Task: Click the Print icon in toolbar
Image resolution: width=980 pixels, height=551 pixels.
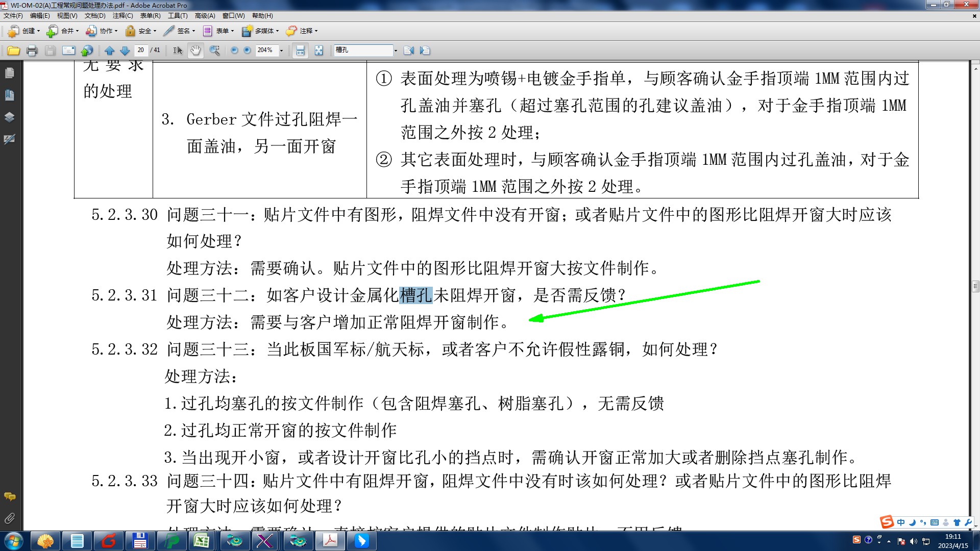Action: (x=32, y=51)
